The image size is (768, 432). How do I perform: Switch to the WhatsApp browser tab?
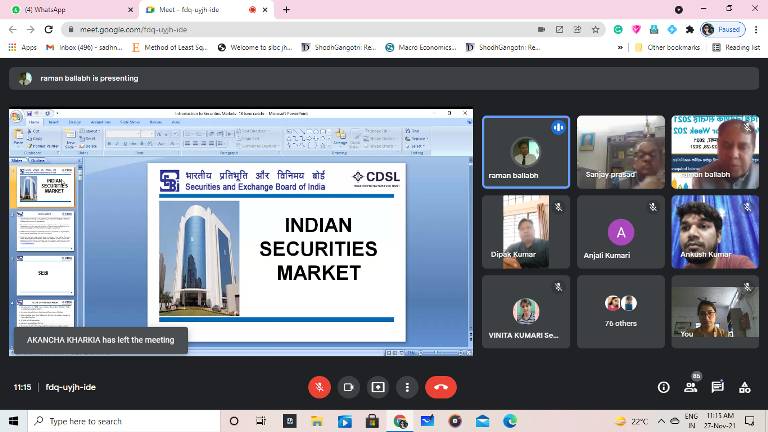(73, 10)
